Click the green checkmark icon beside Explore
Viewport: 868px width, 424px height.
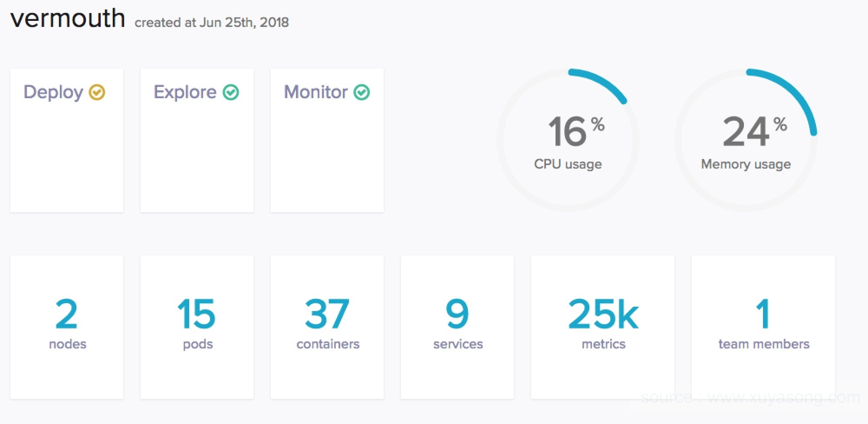(230, 92)
